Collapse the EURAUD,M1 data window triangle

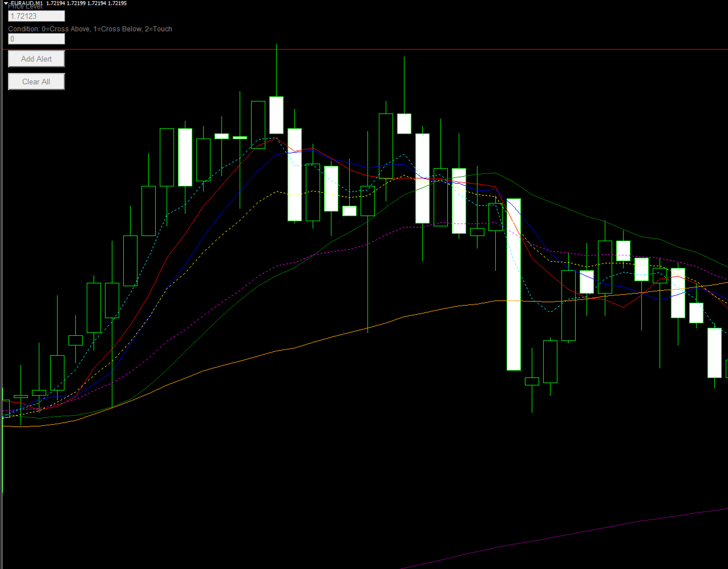point(5,3)
